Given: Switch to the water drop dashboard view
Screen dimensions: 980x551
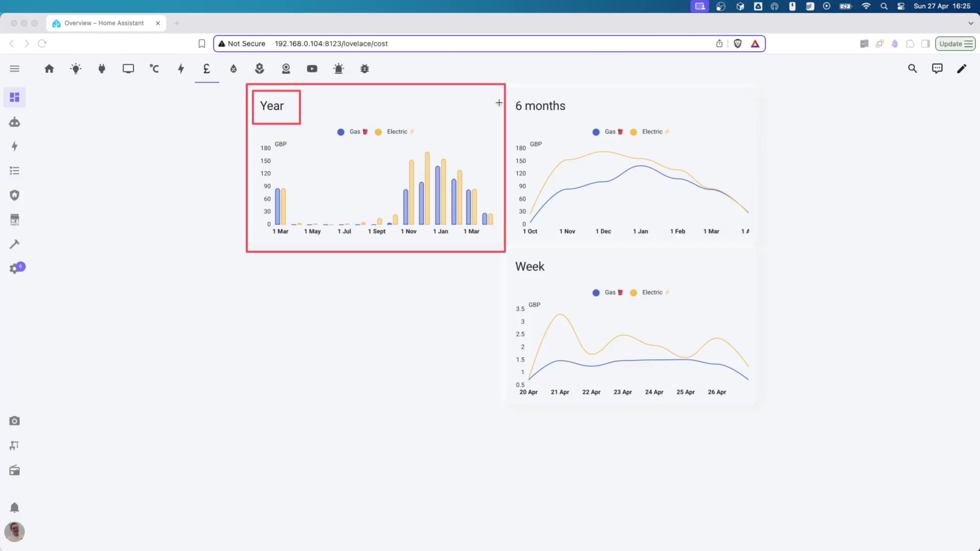Looking at the screenshot, I should (x=233, y=68).
